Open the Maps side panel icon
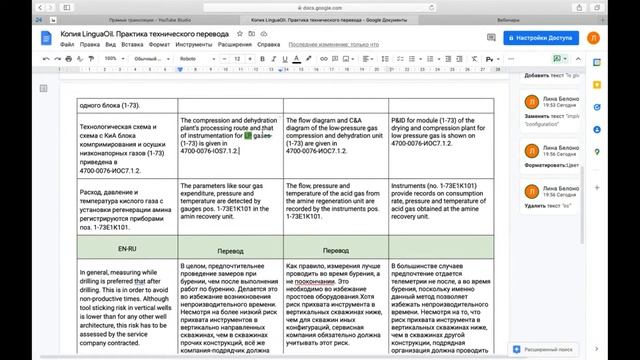 [x=597, y=152]
